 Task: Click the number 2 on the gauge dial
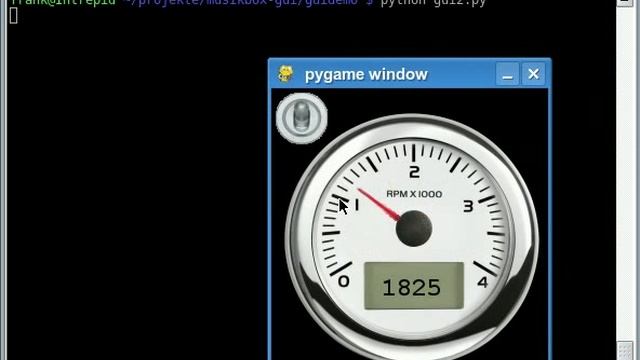tap(414, 172)
